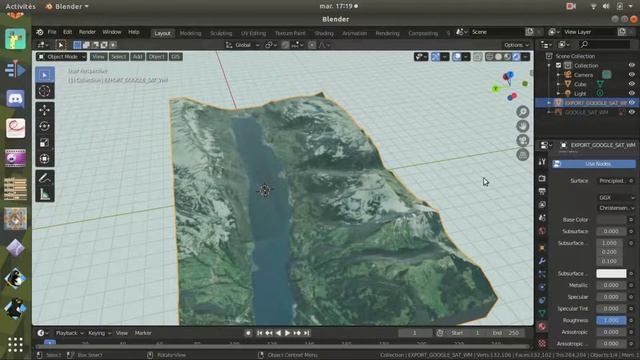Image resolution: width=640 pixels, height=360 pixels.
Task: Open the World properties tab
Action: [x=542, y=231]
